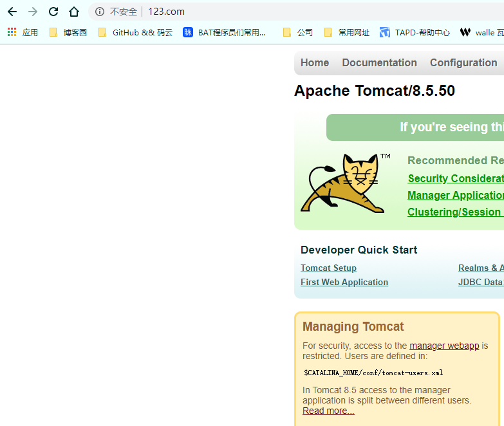Open the 应用 apps grid shortcut

(23, 32)
